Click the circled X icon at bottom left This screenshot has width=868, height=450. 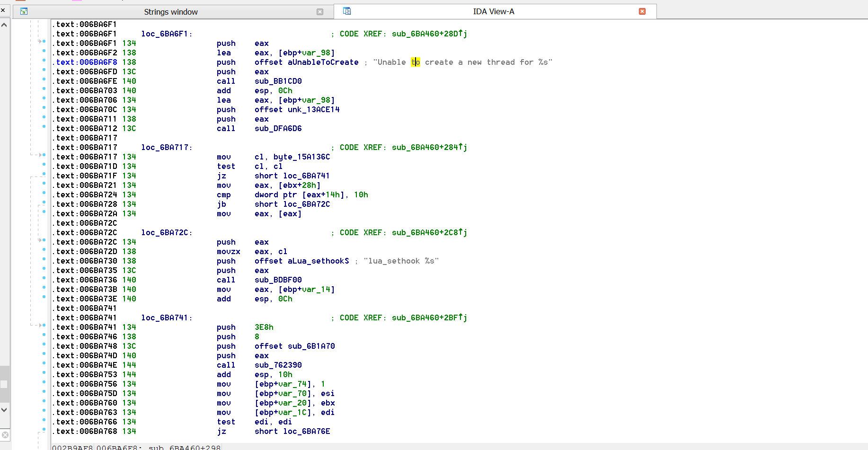tap(5, 435)
